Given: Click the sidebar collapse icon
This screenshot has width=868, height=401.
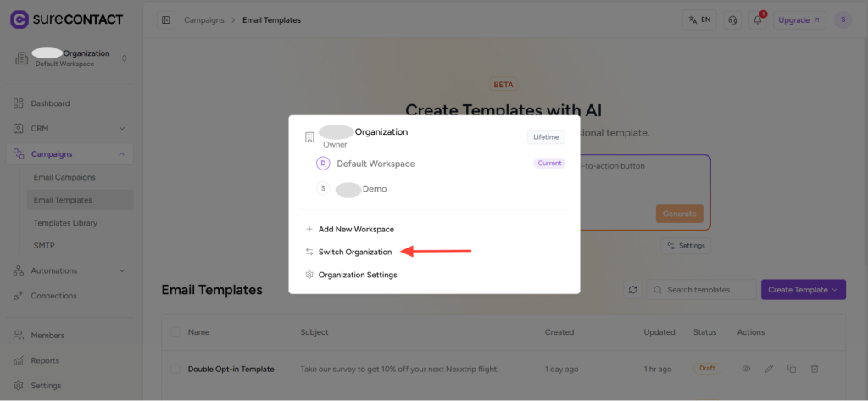Looking at the screenshot, I should [165, 19].
